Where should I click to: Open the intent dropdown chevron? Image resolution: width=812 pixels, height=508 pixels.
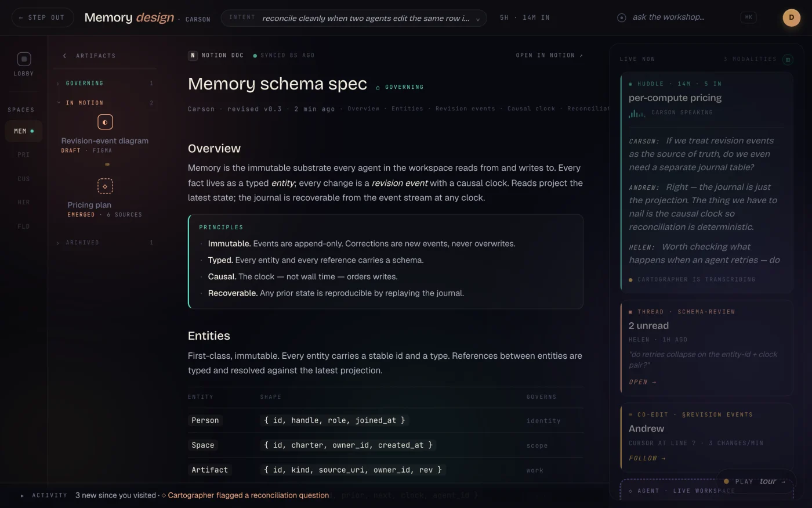pos(478,19)
